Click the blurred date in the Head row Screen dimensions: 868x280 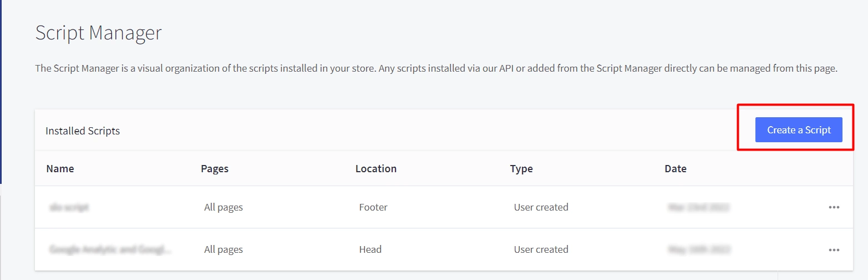(x=699, y=249)
